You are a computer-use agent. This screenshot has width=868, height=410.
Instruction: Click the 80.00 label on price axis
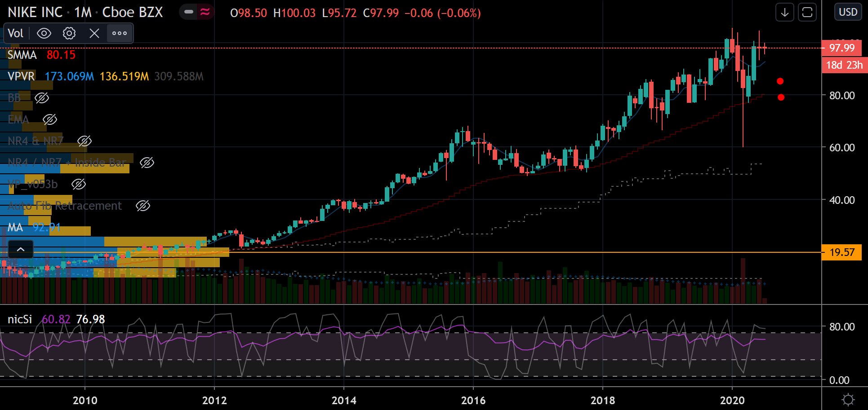(x=842, y=96)
